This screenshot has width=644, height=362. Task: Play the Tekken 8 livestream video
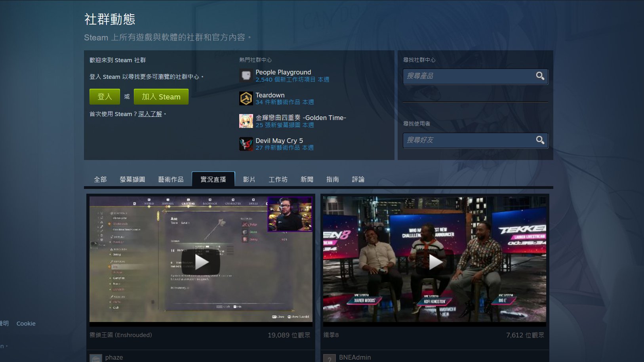(434, 261)
